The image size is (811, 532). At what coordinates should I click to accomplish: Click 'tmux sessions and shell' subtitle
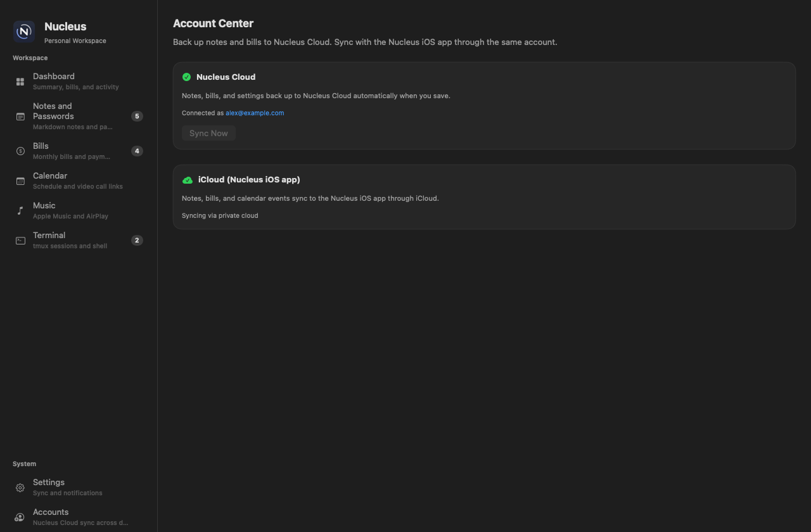tap(70, 246)
